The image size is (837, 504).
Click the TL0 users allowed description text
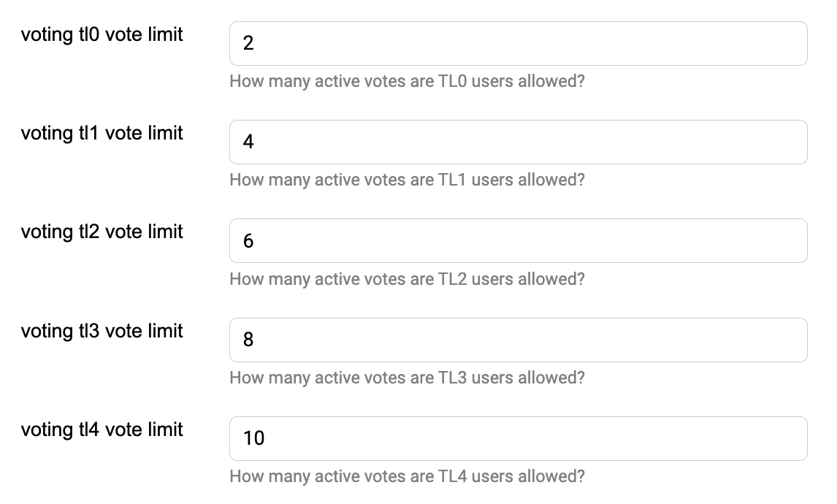[407, 81]
